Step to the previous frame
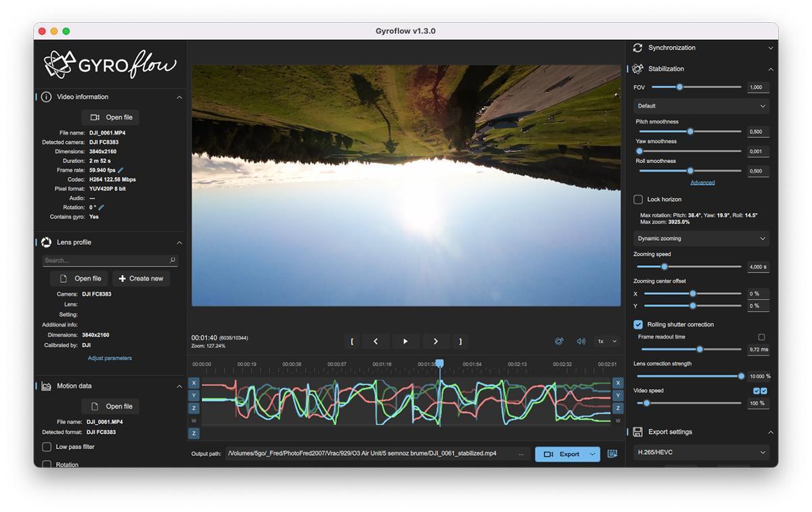 (376, 342)
